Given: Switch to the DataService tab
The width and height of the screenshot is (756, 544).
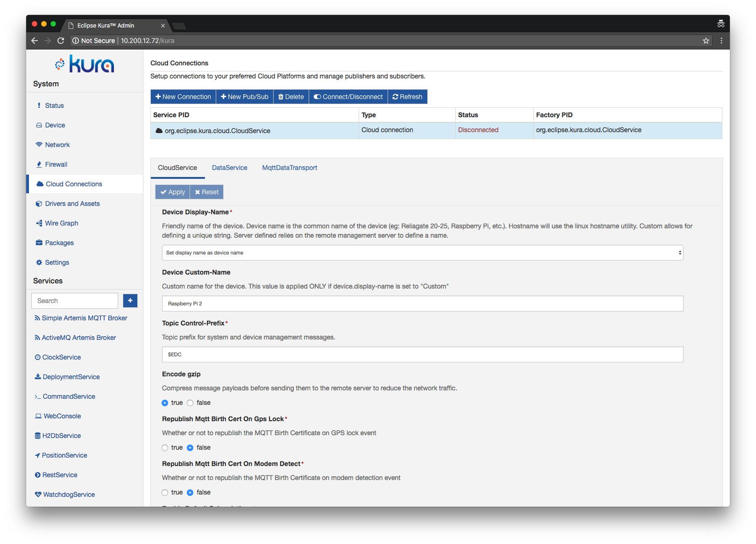Looking at the screenshot, I should pyautogui.click(x=230, y=168).
